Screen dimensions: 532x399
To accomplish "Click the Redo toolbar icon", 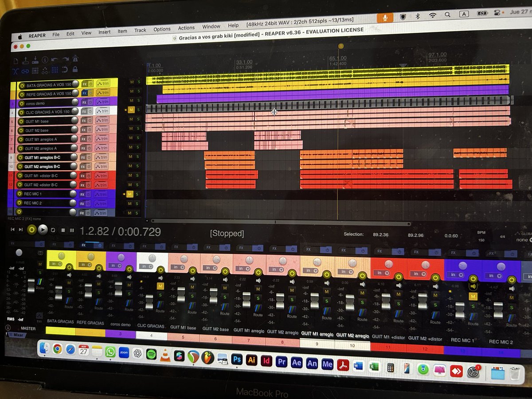I will pos(66,60).
